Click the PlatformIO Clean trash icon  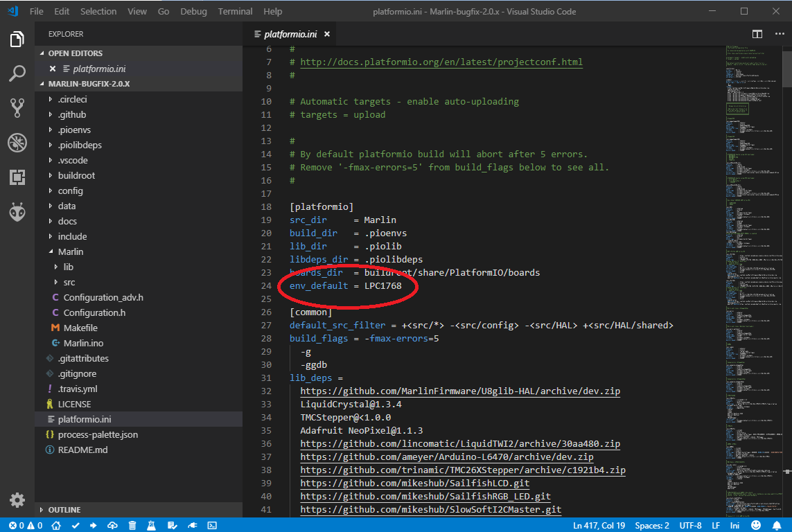point(132,526)
